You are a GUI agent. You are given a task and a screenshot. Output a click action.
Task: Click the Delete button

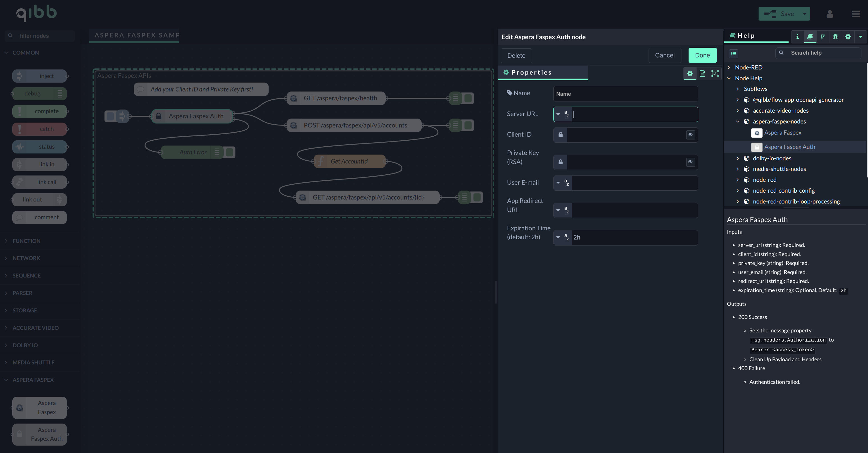click(516, 56)
